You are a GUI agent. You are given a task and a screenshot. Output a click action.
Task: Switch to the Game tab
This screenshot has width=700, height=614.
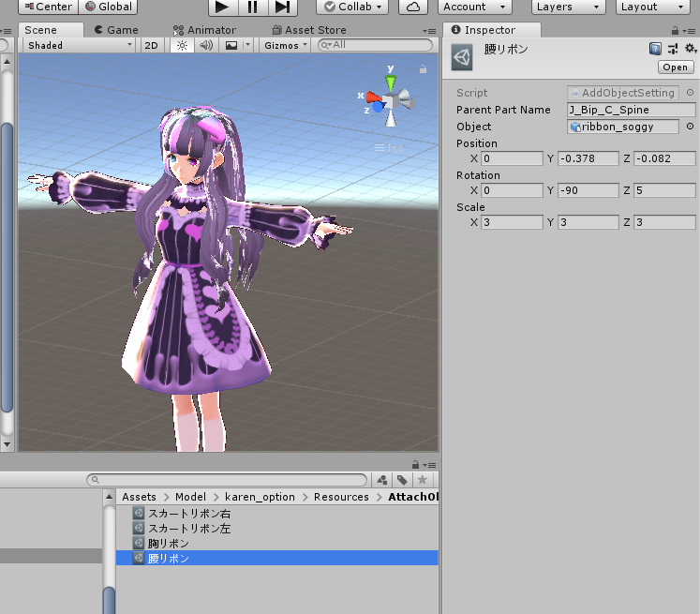point(116,30)
